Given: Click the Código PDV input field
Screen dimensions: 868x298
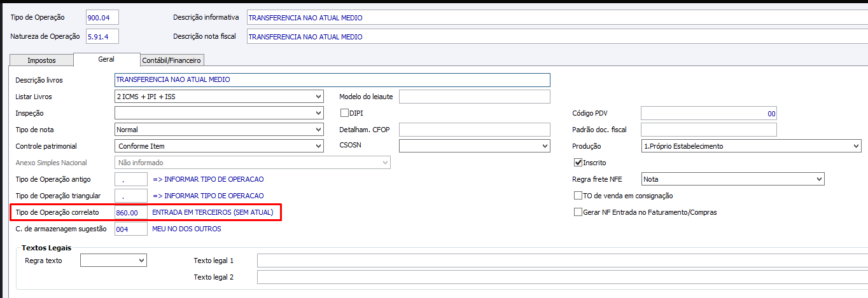Looking at the screenshot, I should 708,113.
